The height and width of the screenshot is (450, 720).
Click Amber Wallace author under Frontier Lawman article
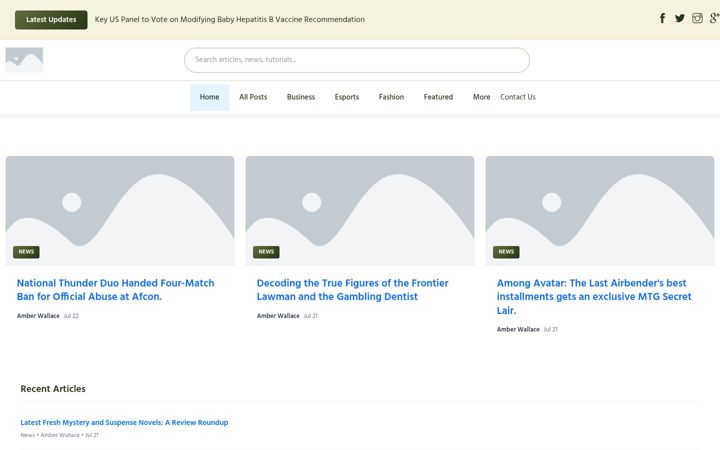tap(278, 316)
